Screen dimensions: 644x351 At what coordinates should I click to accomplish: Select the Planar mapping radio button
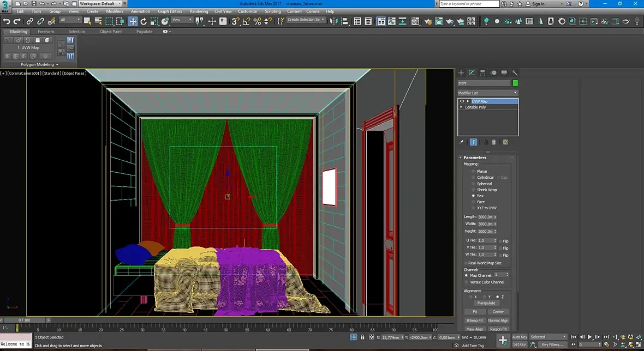[473, 171]
